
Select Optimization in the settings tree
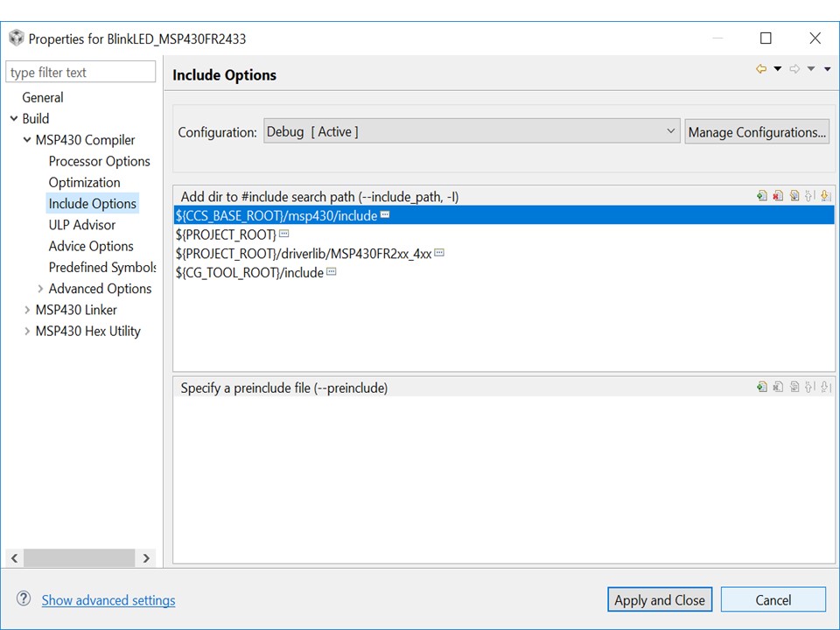click(84, 182)
